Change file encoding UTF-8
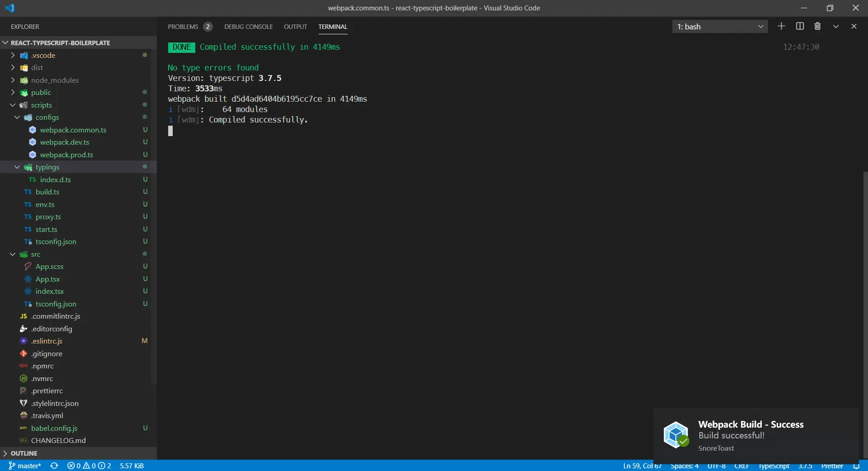 (717, 466)
